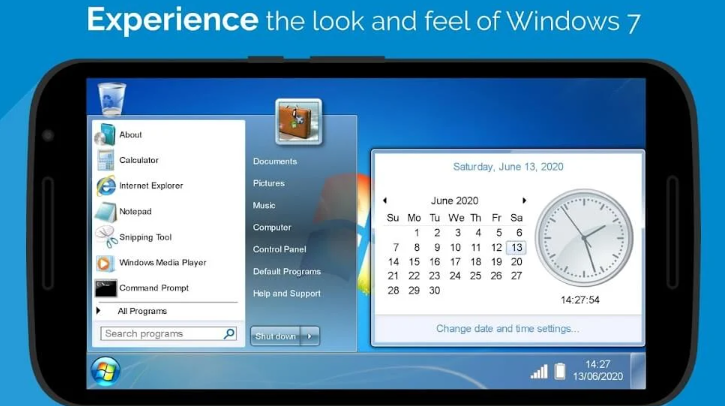This screenshot has width=725, height=406.
Task: Click the Notepad label
Action: [x=135, y=211]
